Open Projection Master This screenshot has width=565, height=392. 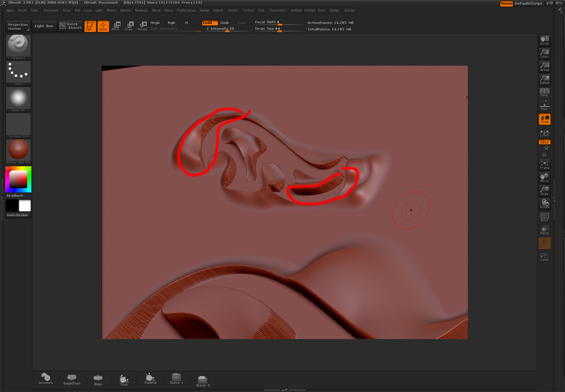click(x=18, y=26)
